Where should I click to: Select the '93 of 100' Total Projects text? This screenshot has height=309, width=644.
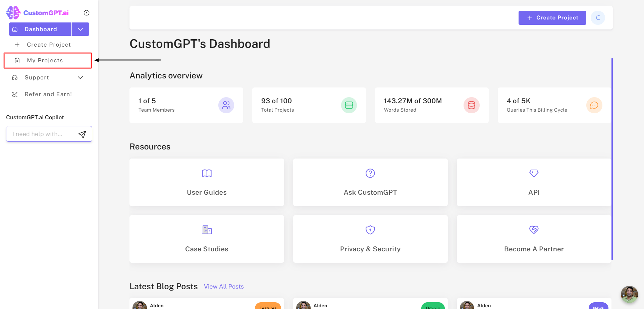click(276, 101)
